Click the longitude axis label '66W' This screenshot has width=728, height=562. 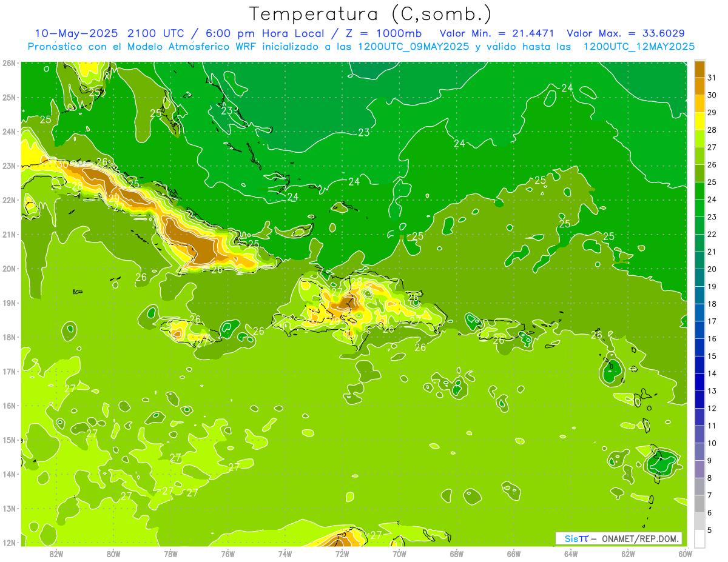tap(514, 554)
